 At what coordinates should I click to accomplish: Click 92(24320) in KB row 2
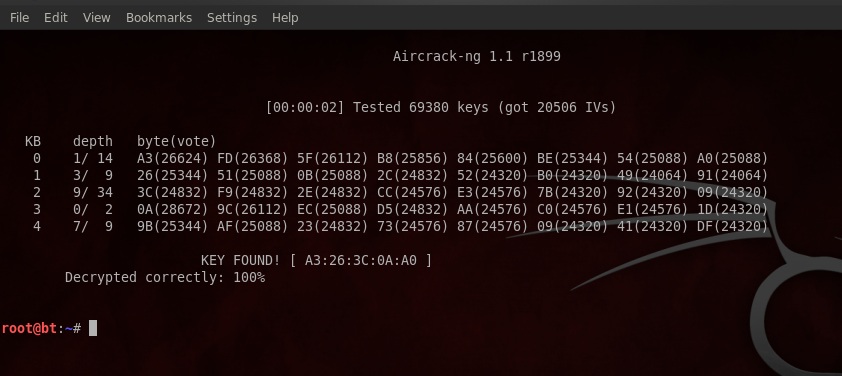click(653, 192)
